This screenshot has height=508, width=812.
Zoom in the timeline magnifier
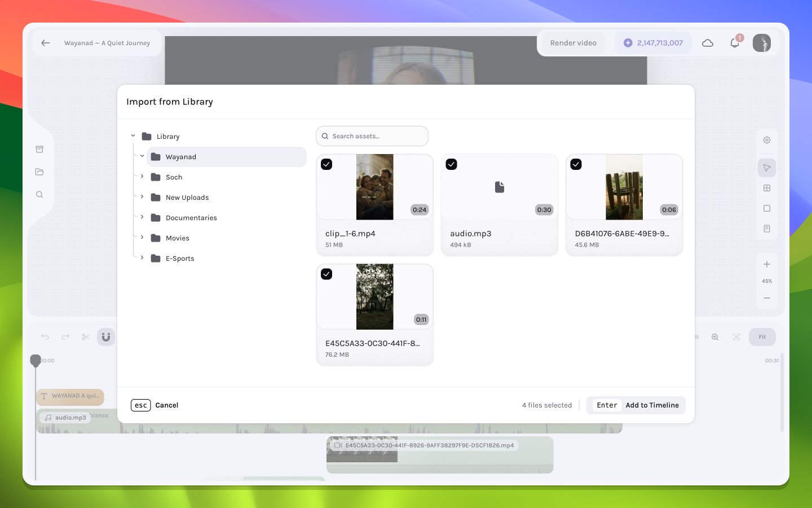click(x=715, y=337)
